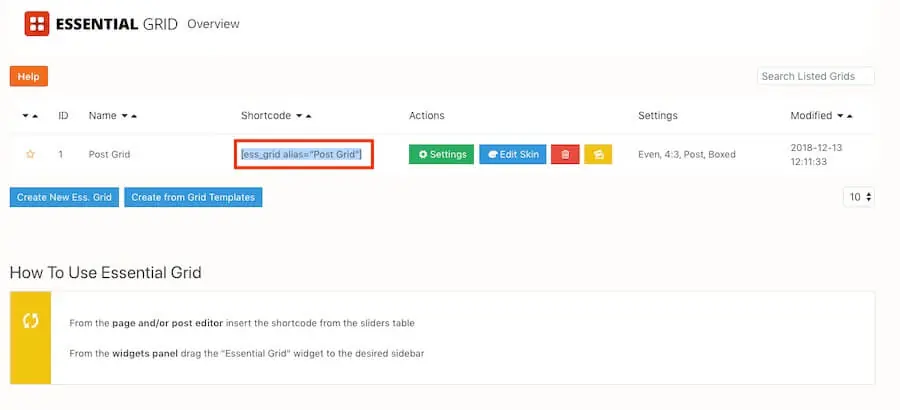900x410 pixels.
Task: Click the Essential Grid logo icon
Action: (37, 24)
